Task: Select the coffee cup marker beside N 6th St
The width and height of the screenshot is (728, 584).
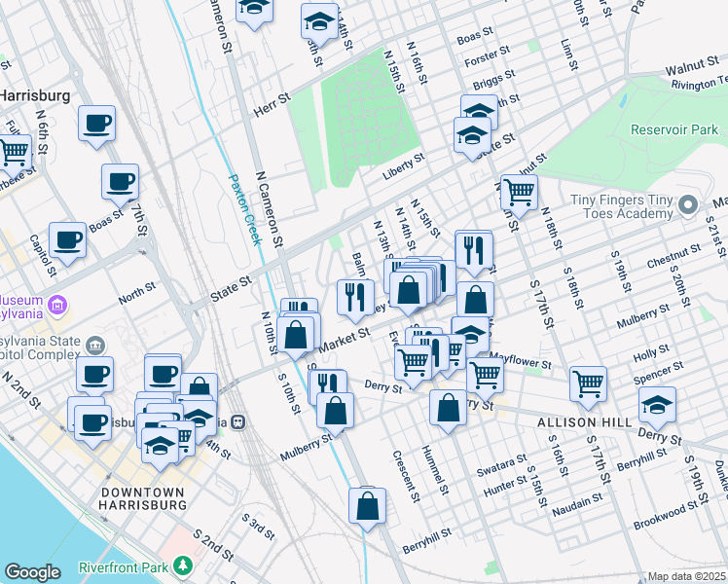Action: tap(96, 124)
